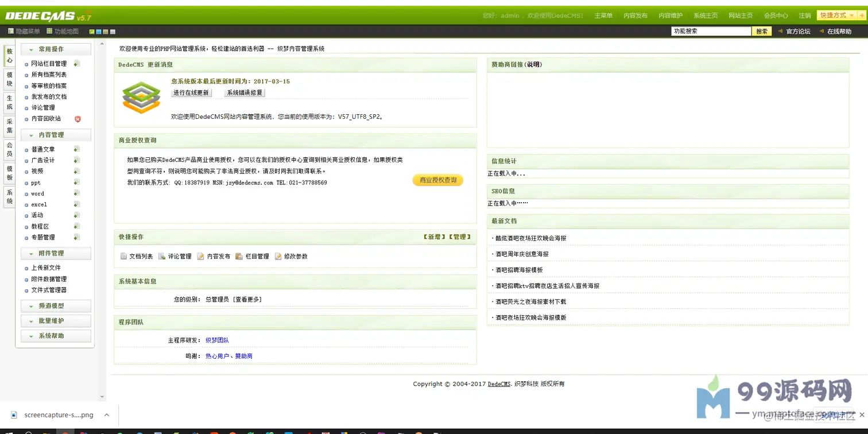Click add icon next to 活动

pos(77,215)
